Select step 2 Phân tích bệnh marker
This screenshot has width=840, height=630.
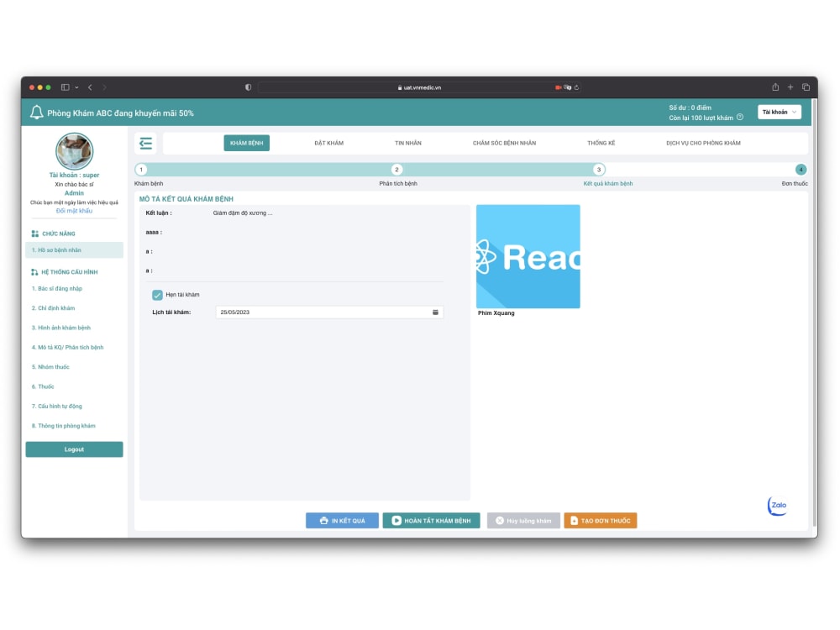[x=396, y=170]
